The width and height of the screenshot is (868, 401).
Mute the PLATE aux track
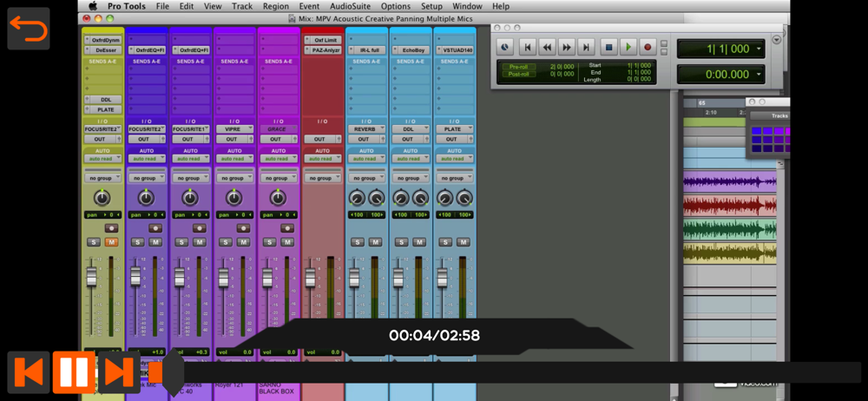click(463, 242)
